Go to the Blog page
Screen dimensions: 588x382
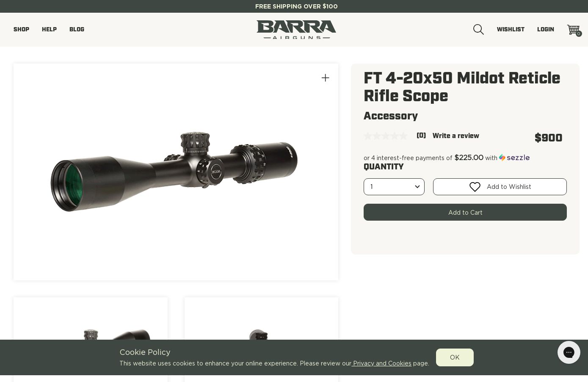tap(77, 30)
